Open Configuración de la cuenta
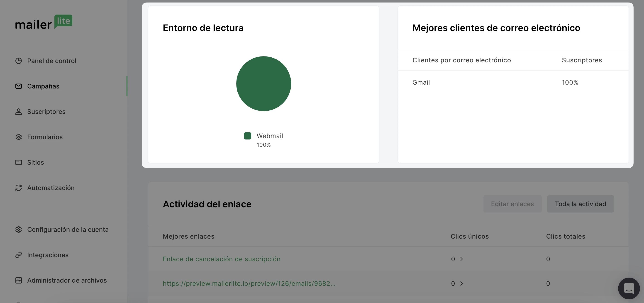This screenshot has height=303, width=644. 68,230
